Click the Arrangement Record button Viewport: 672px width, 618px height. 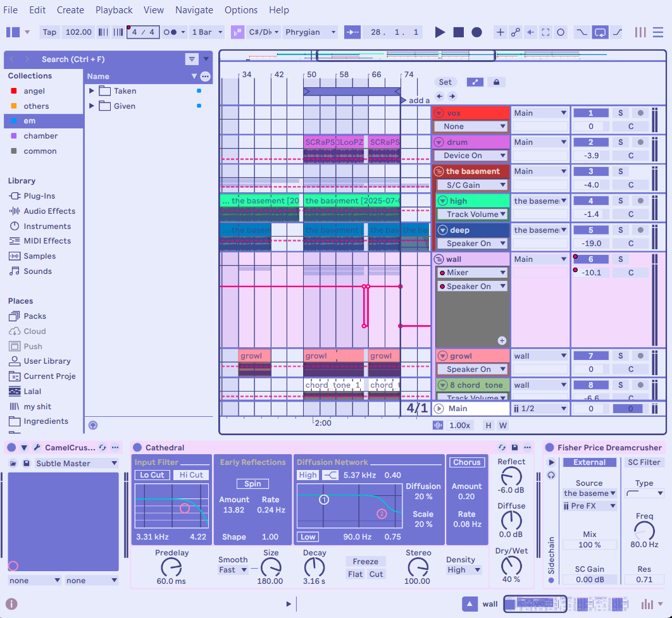[476, 32]
